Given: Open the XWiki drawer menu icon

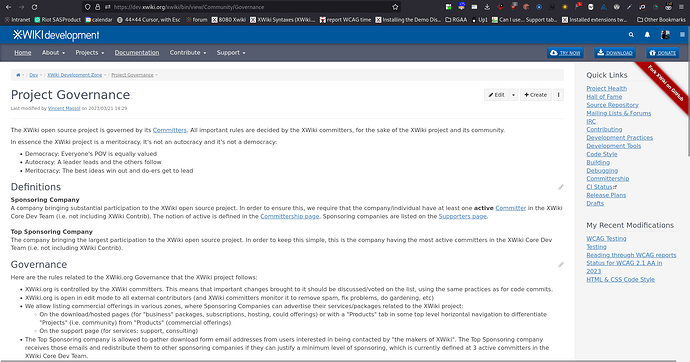Looking at the screenshot, I should tap(682, 35).
